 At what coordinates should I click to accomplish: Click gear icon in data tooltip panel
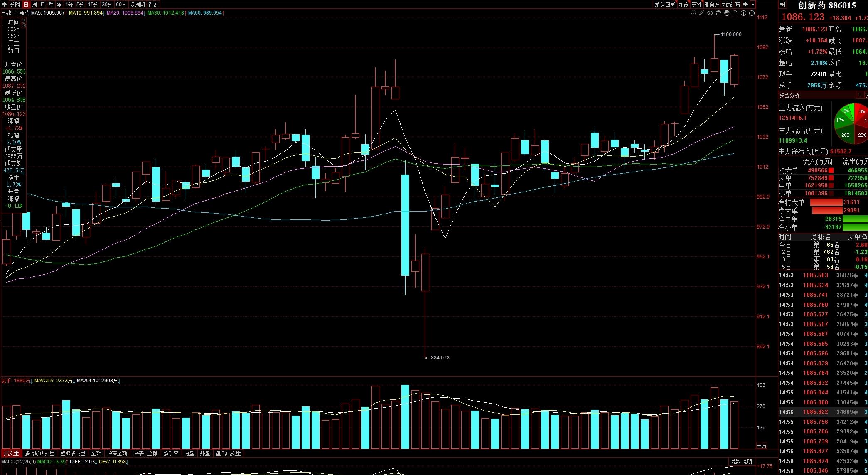[24, 25]
